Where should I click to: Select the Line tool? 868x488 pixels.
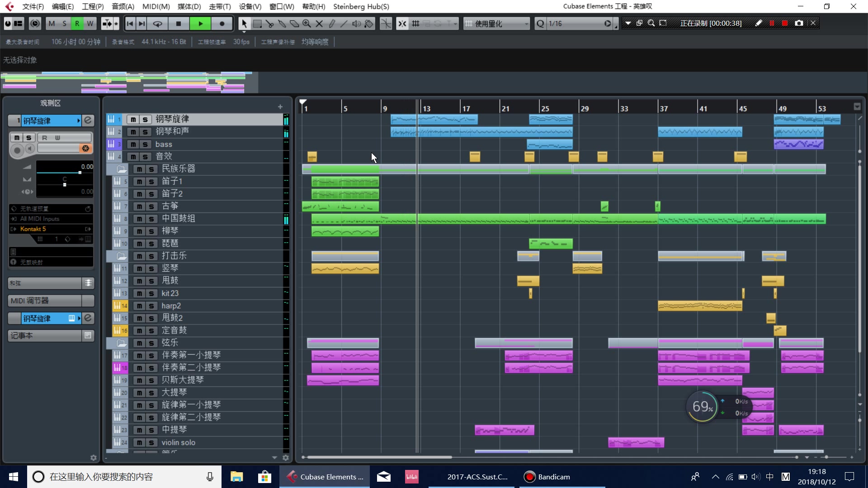(x=344, y=23)
